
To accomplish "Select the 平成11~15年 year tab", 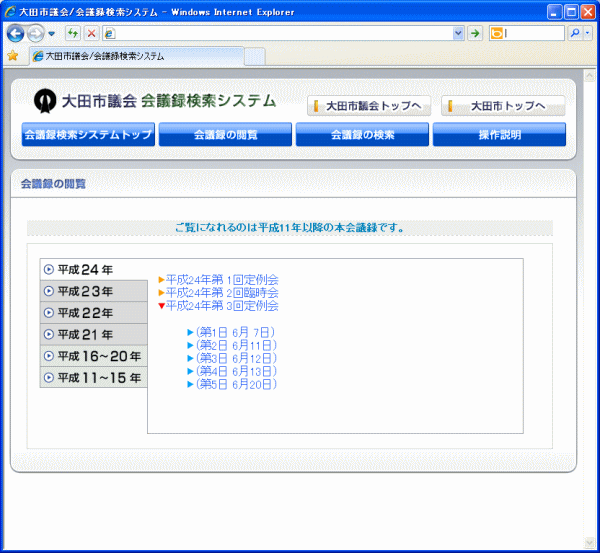I will 94,378.
